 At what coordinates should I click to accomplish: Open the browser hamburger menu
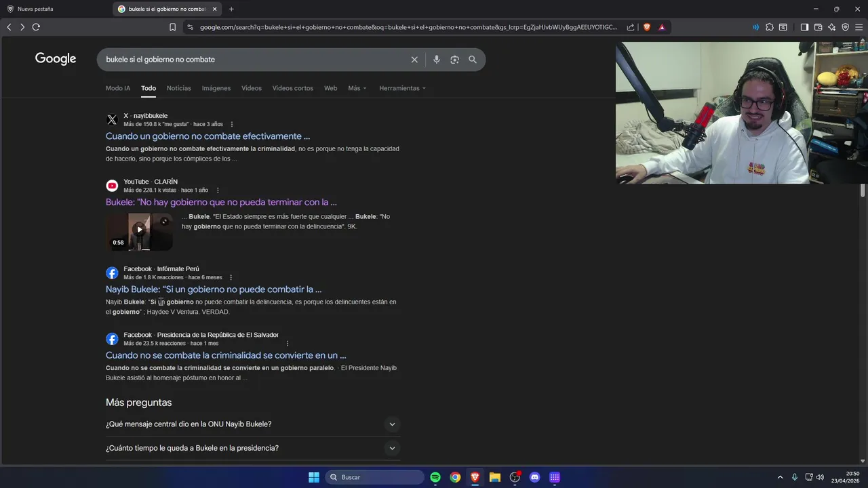coord(859,27)
